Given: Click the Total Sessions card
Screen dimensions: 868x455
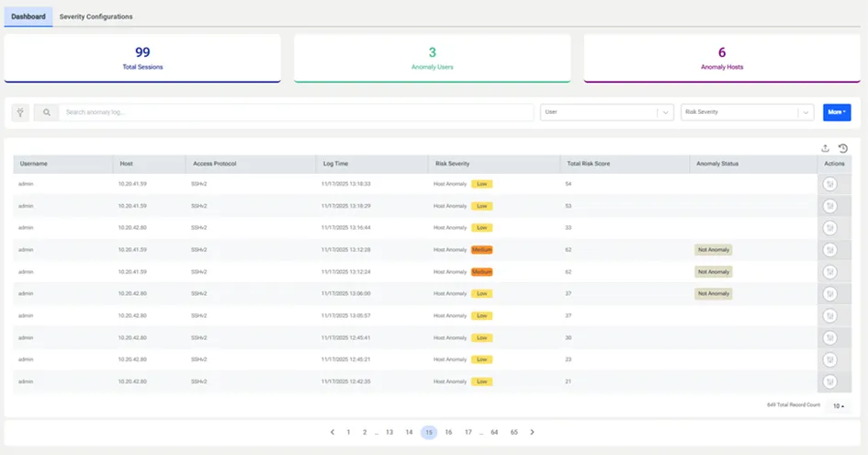Looking at the screenshot, I should 142,58.
